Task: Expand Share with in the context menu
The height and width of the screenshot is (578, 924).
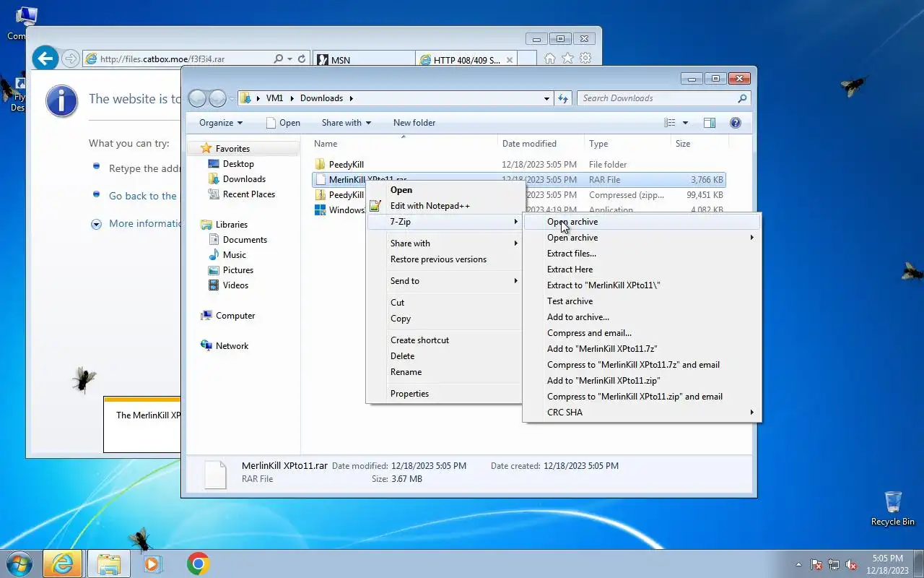Action: coord(444,243)
